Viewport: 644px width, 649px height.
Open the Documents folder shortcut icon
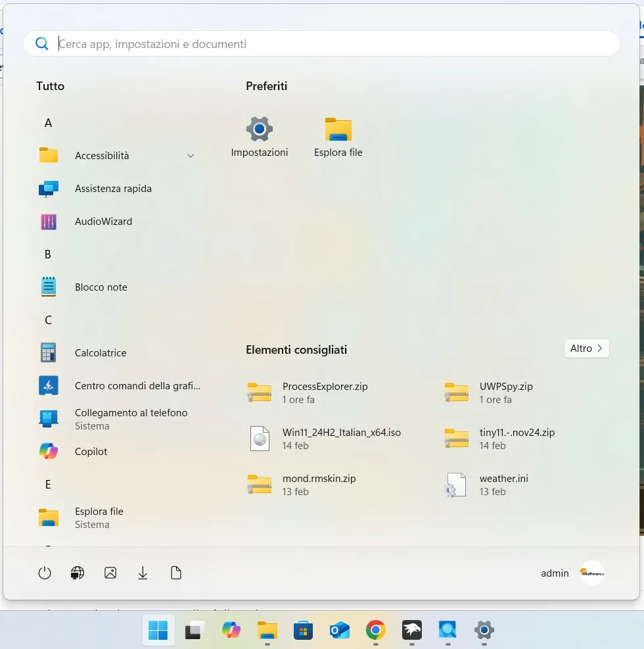pos(176,573)
